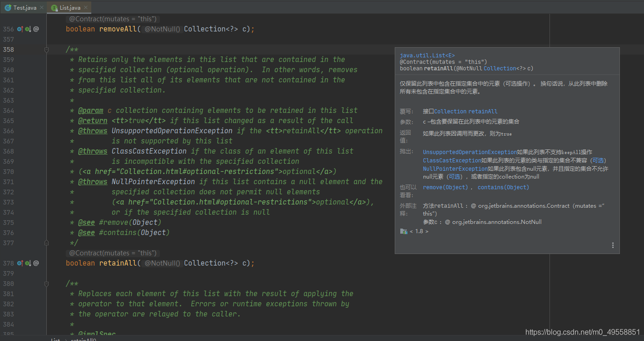Place cursor on removeAll method name
This screenshot has width=644, height=341.
pos(118,29)
